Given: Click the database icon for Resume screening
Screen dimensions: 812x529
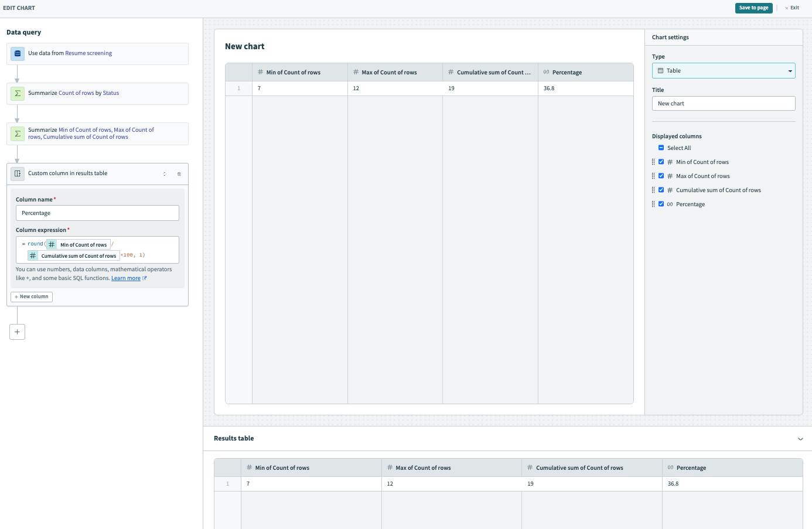Looking at the screenshot, I should (x=18, y=53).
